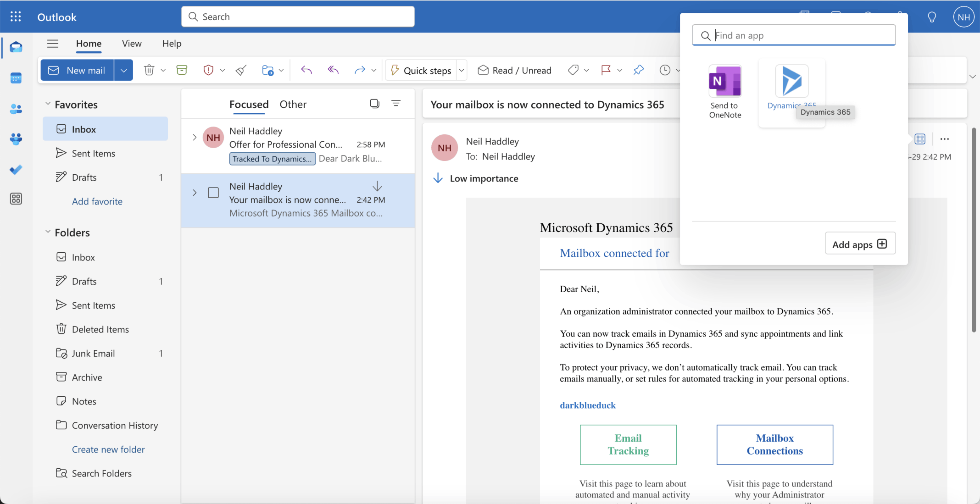
Task: Check the checkbox on the selected email
Action: point(213,193)
